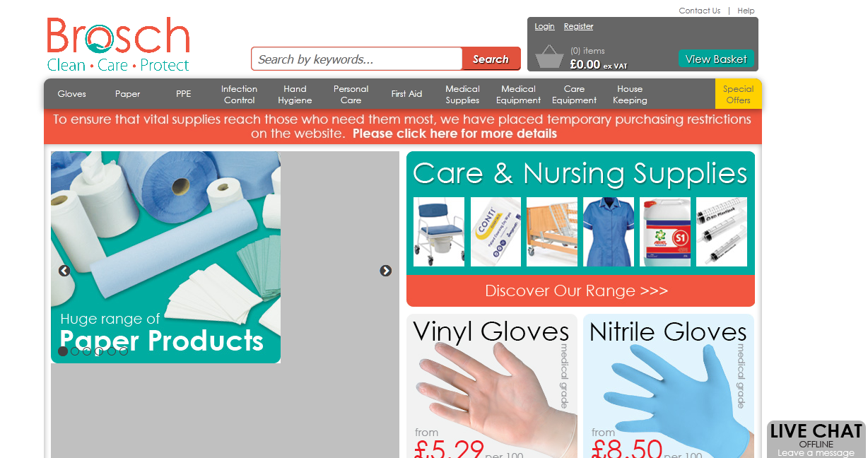This screenshot has height=458, width=868.
Task: Focus the keyword search field
Action: pos(357,59)
